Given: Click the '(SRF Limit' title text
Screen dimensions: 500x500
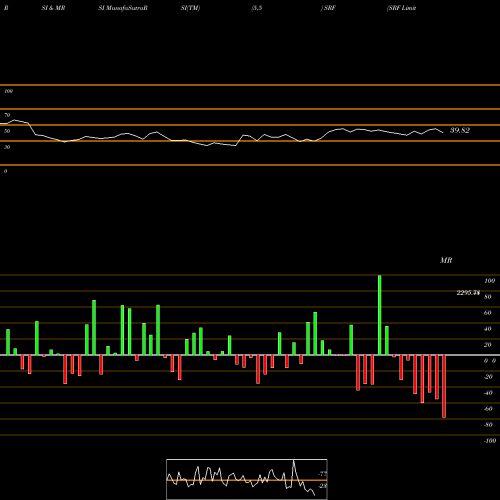Looking at the screenshot, I should [x=401, y=8].
